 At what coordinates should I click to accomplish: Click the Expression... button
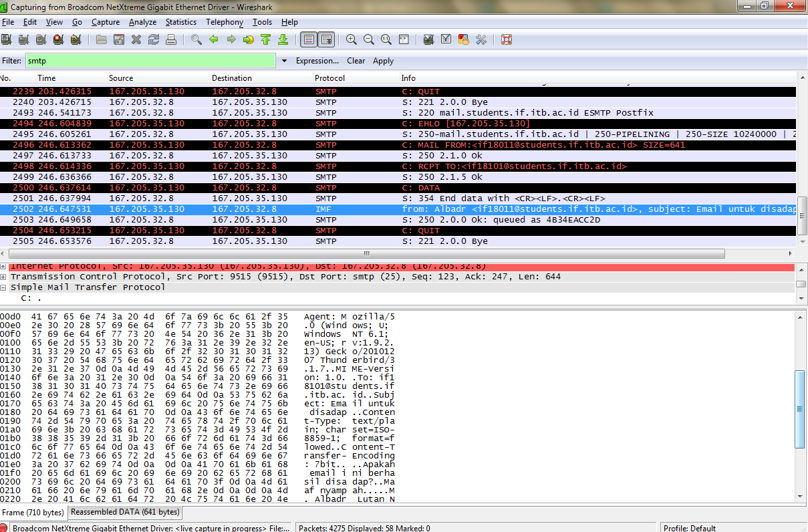click(x=317, y=61)
